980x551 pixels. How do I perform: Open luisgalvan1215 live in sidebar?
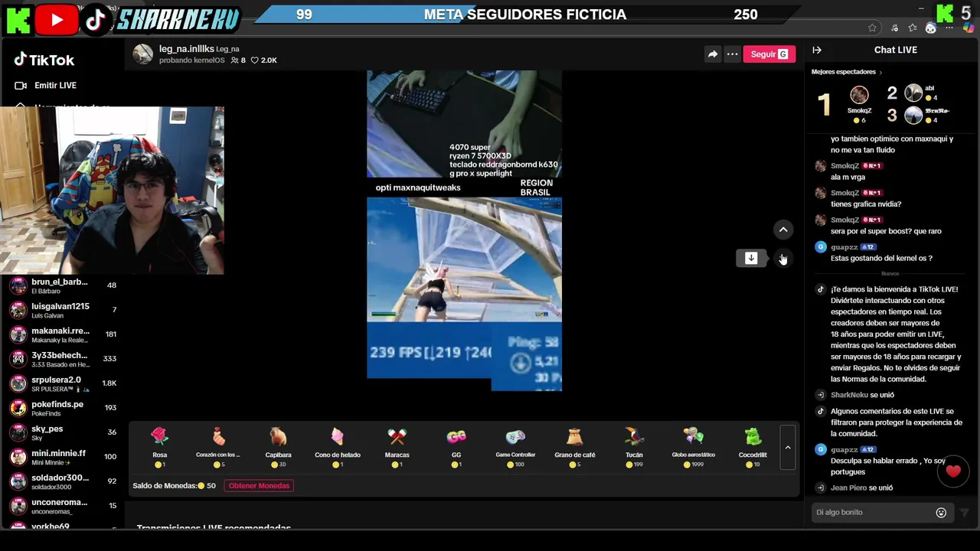pyautogui.click(x=64, y=310)
